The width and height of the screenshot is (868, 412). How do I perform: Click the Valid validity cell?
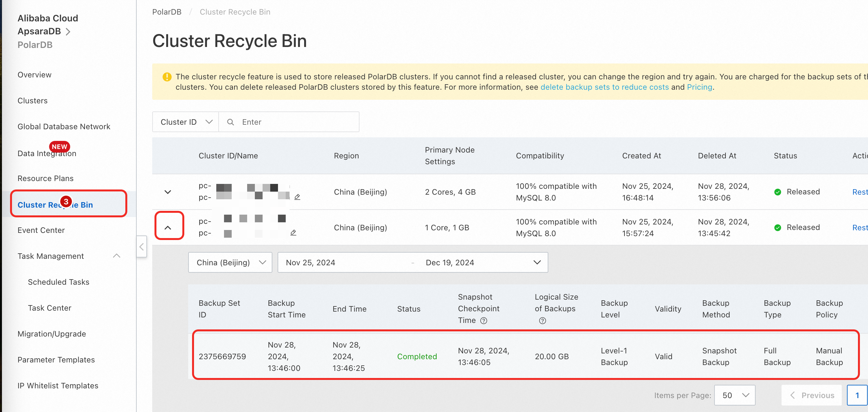663,357
